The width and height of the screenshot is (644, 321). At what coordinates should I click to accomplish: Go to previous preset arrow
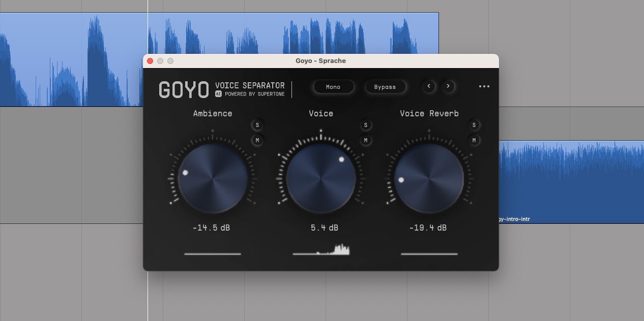click(429, 86)
